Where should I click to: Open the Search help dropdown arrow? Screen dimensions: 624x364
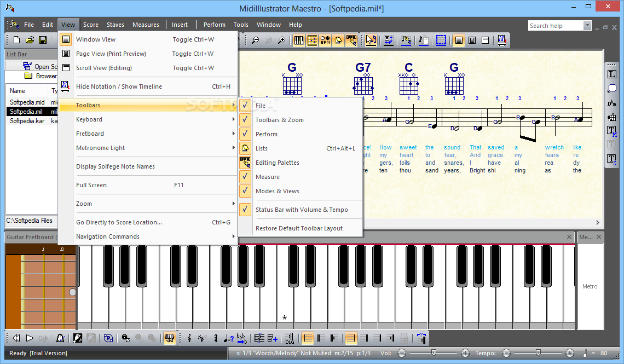click(587, 26)
